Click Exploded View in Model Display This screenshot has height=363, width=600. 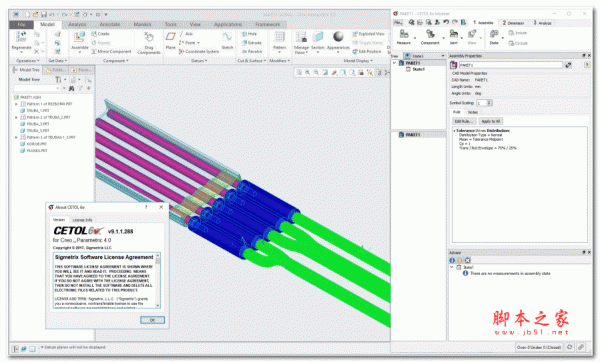tap(368, 34)
